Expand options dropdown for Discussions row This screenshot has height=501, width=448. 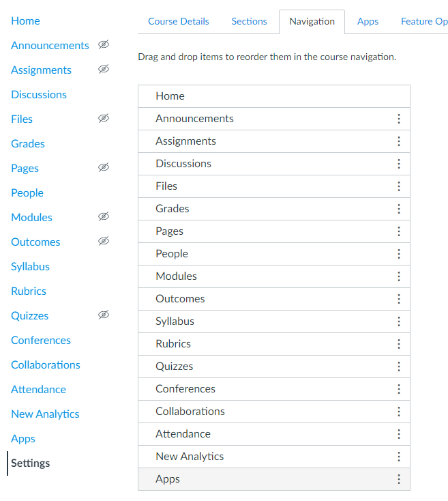tap(399, 164)
